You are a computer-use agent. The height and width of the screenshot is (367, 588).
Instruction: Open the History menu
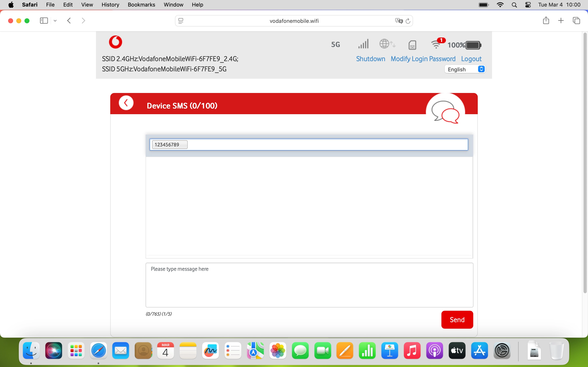[110, 5]
